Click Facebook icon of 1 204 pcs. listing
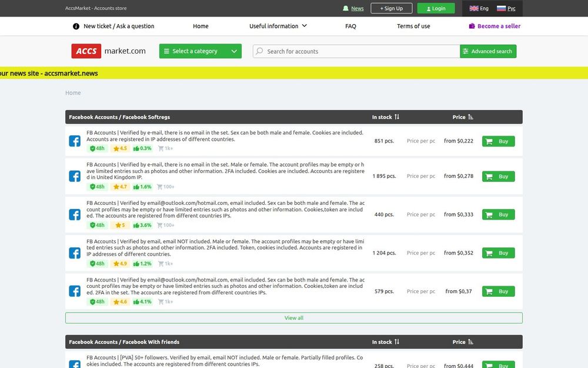588x368 pixels. (75, 253)
